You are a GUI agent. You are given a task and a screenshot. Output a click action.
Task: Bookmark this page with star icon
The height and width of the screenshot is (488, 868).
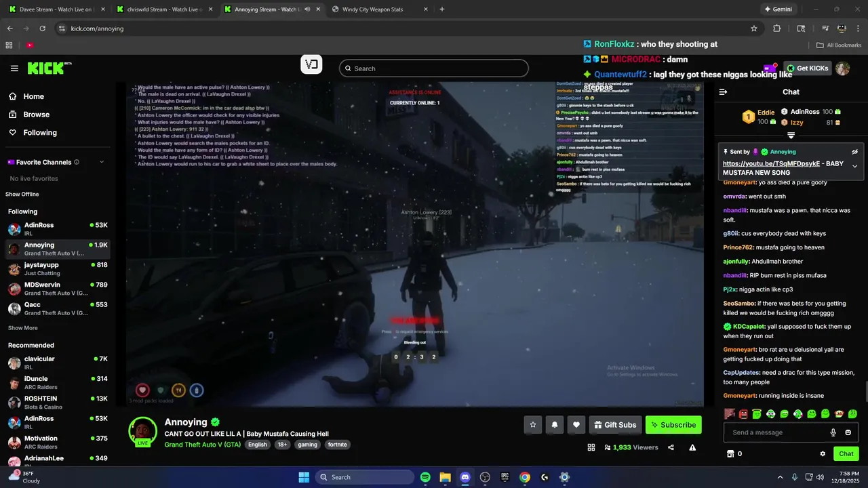pyautogui.click(x=753, y=28)
